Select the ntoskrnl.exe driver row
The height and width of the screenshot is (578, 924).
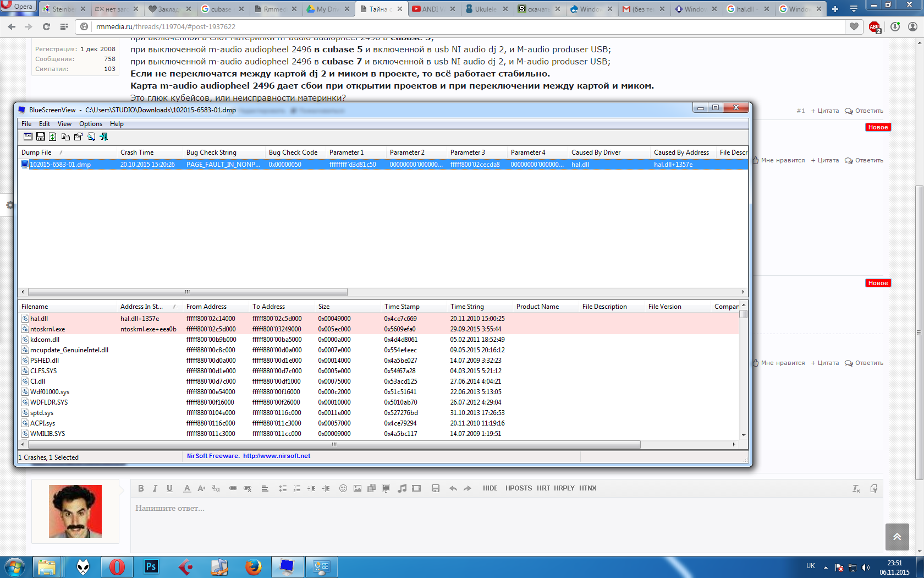point(380,329)
